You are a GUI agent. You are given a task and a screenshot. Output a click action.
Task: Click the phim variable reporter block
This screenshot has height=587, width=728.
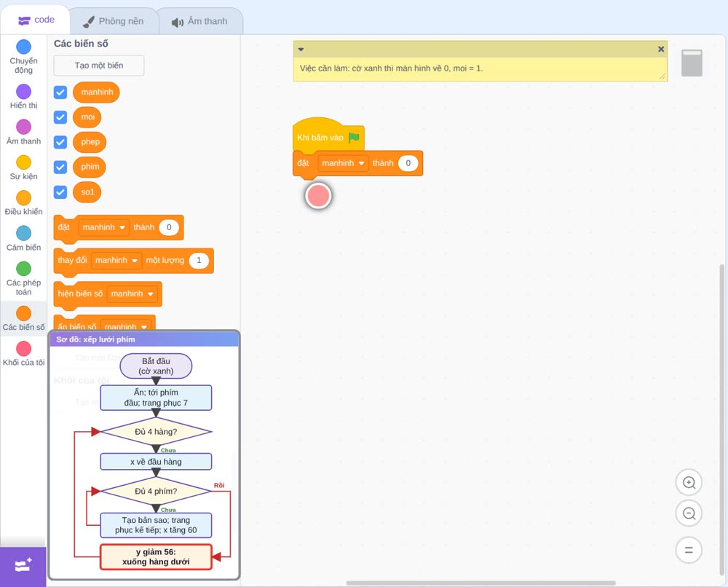[90, 168]
